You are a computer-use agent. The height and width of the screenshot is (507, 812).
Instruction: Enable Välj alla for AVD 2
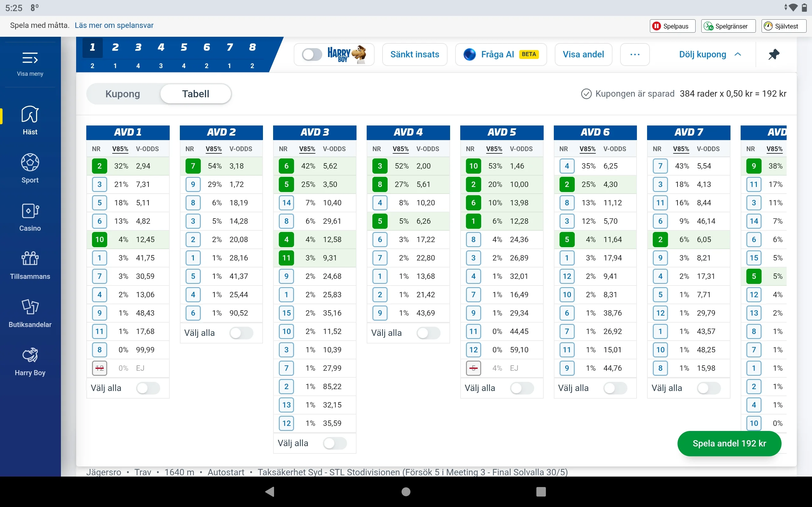[241, 333]
